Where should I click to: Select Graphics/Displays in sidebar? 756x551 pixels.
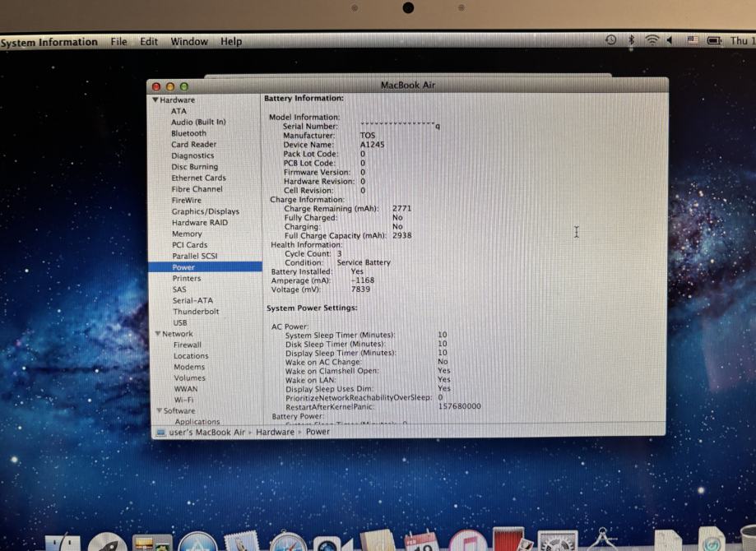(x=206, y=211)
